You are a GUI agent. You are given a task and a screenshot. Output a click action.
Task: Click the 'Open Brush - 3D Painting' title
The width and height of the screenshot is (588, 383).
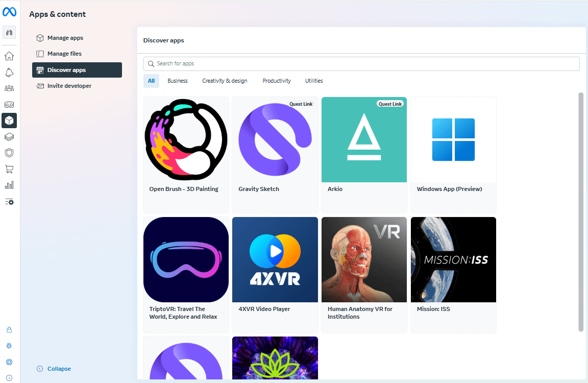pyautogui.click(x=184, y=189)
